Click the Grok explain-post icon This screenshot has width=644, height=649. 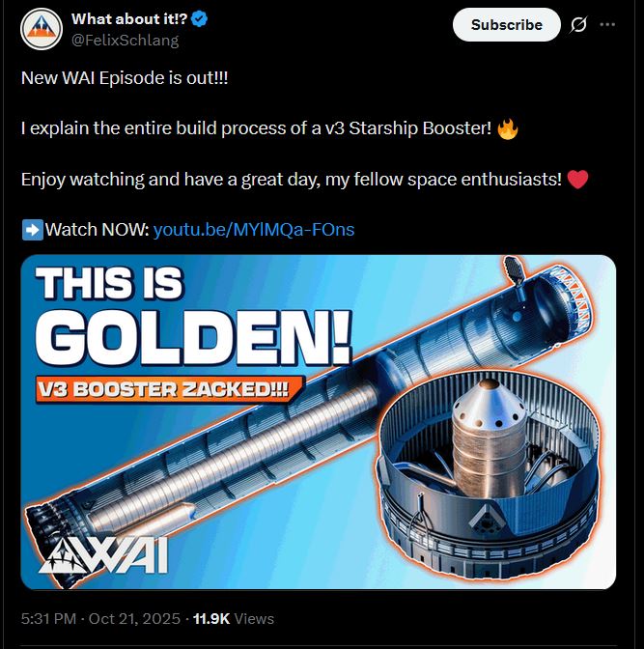[578, 25]
